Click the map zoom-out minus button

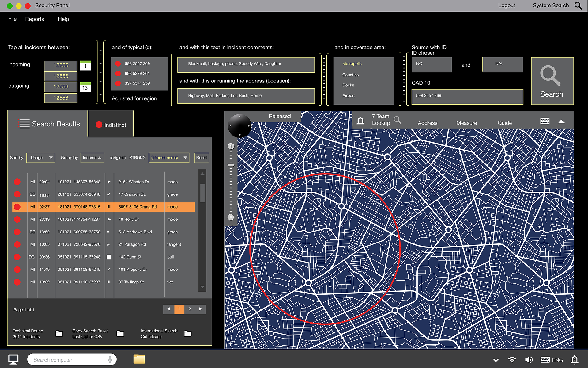click(231, 217)
